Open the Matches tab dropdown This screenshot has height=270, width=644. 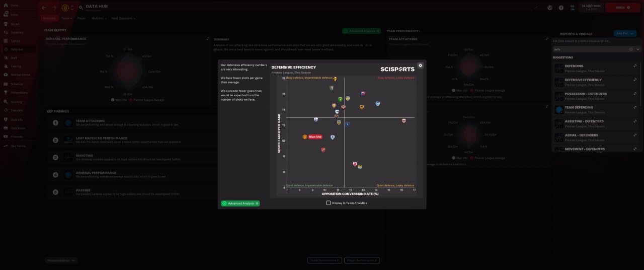point(99,18)
